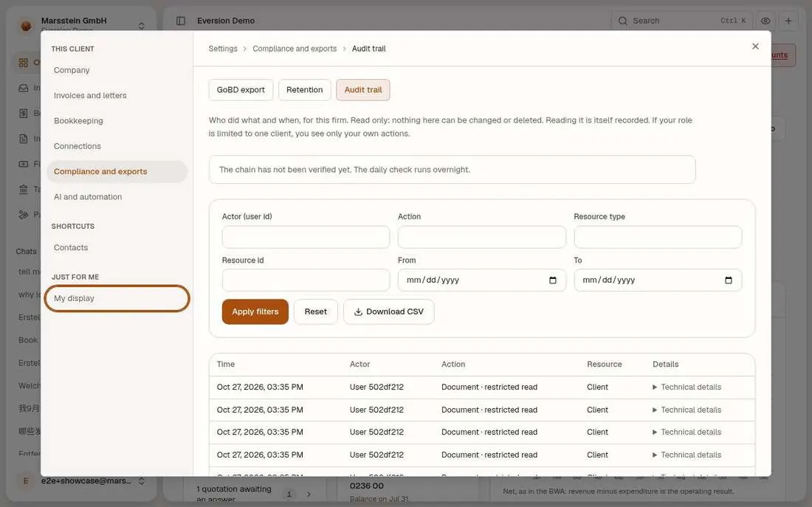This screenshot has height=507, width=812.
Task: Click the Download CSV button
Action: [389, 311]
